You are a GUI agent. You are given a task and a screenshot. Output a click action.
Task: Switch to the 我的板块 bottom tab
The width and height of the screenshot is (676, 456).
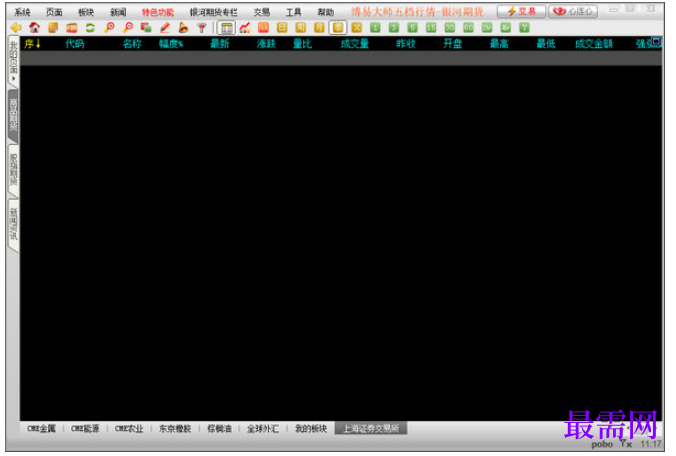(x=311, y=428)
